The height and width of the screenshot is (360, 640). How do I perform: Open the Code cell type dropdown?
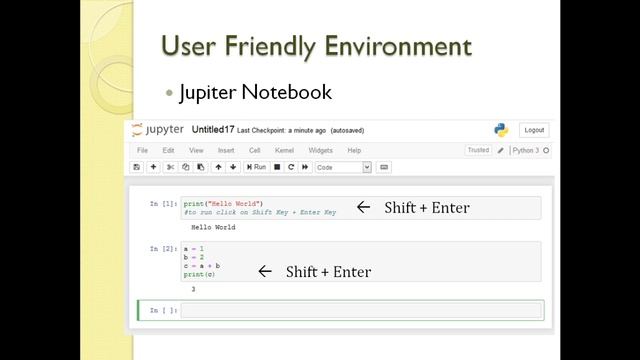343,167
